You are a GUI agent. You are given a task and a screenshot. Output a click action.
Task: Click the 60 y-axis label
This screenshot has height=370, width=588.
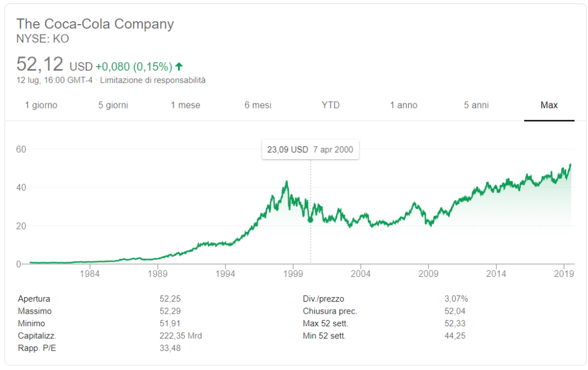pyautogui.click(x=21, y=149)
